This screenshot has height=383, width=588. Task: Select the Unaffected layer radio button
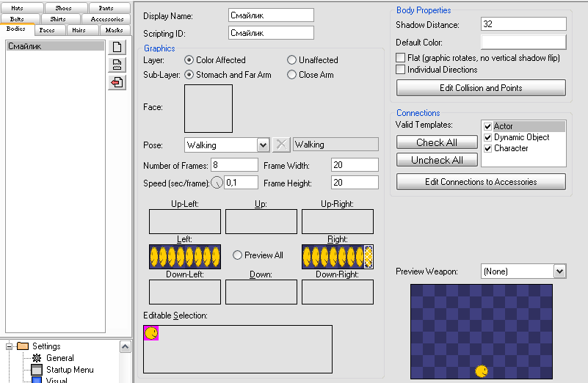pos(291,60)
